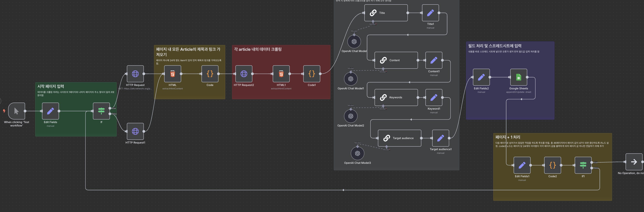Select the HTTP Request1 node
Image resolution: width=644 pixels, height=212 pixels.
point(135,131)
